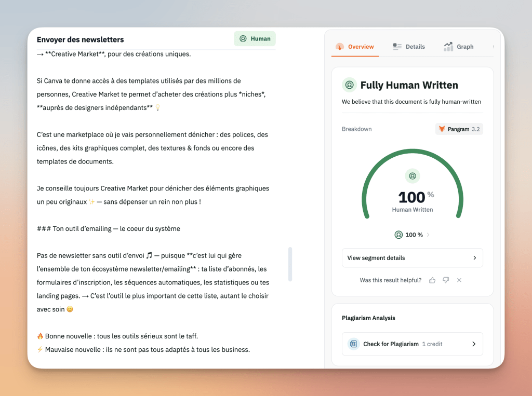Screen dimensions: 532x396
Task: Click the plagiarism document icon
Action: coord(354,344)
